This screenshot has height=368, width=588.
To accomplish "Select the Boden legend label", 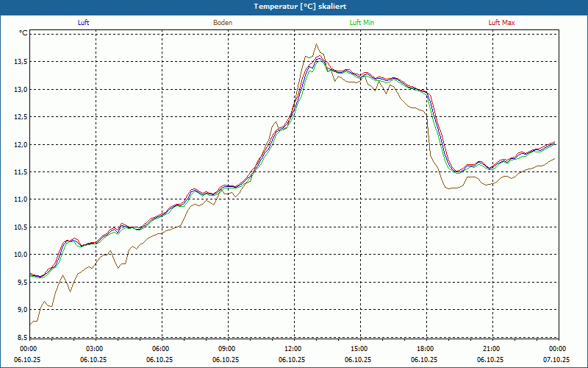I will [x=223, y=23].
